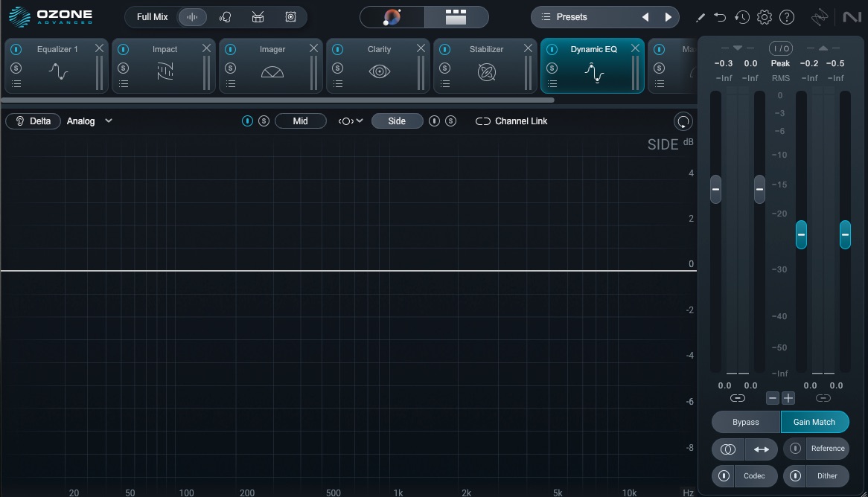Toggle Channel Link for Mid/Side
Viewport: 868px width, 497px height.
pos(511,121)
